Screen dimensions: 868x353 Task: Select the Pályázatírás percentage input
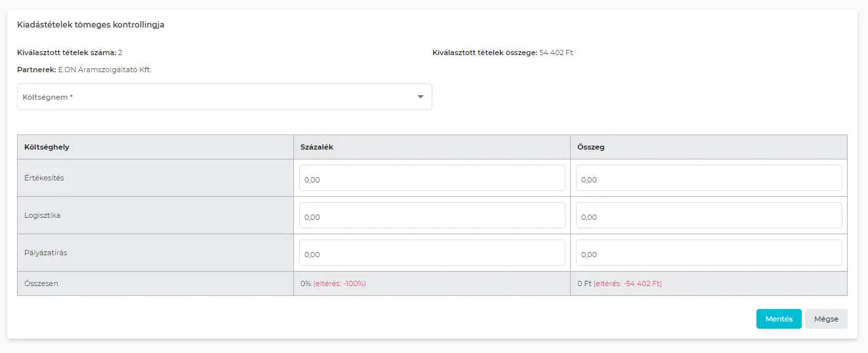(432, 253)
